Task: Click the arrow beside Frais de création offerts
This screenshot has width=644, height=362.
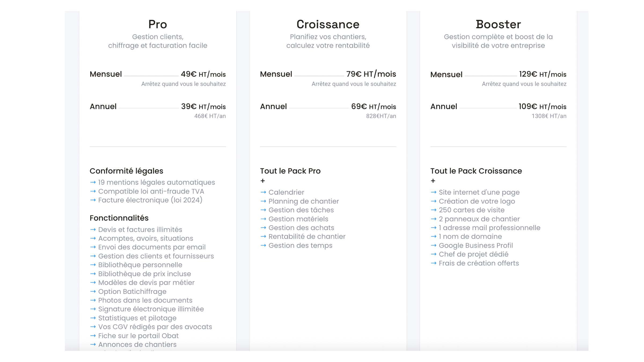Action: pos(434,263)
